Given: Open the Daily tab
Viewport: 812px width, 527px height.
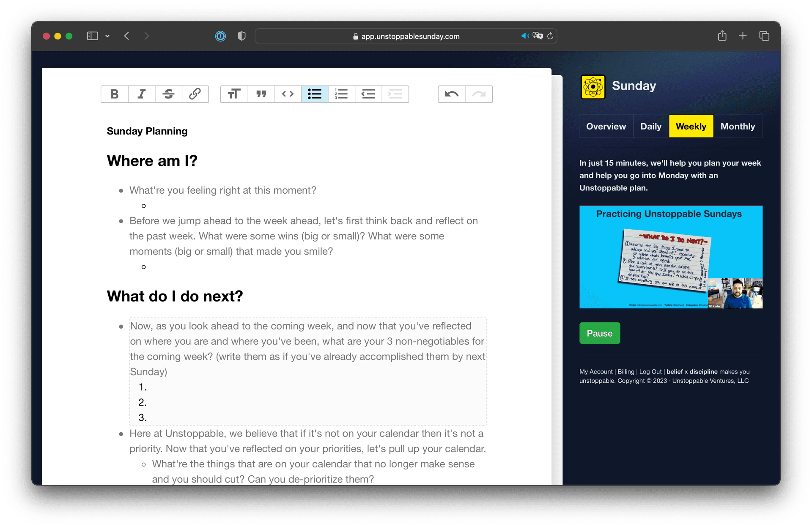Looking at the screenshot, I should pos(650,126).
